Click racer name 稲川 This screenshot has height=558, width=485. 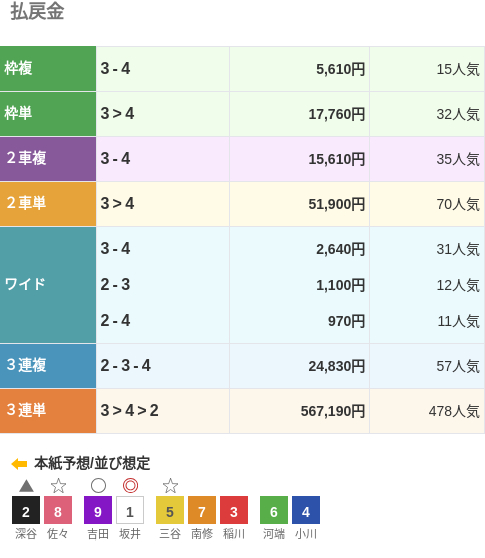tap(234, 534)
